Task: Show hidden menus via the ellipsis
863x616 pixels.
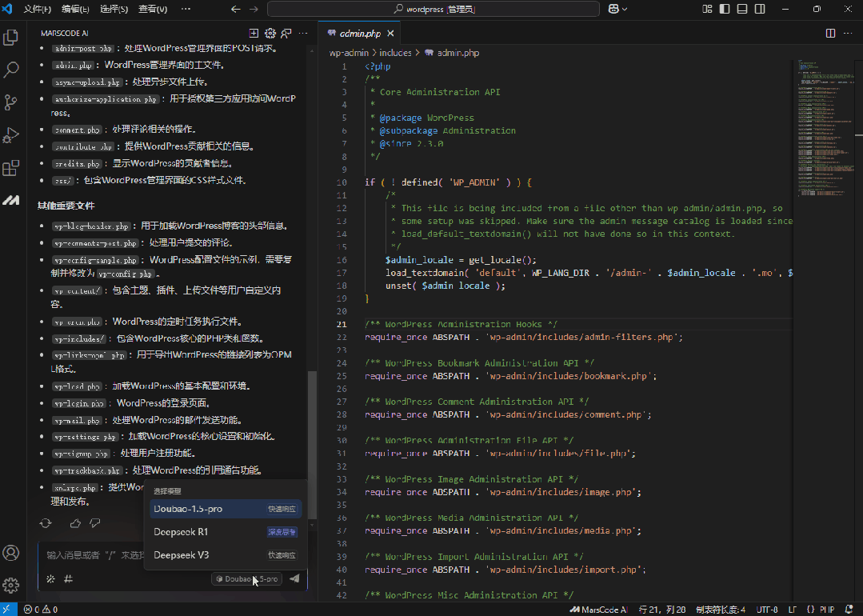Action: (186, 9)
